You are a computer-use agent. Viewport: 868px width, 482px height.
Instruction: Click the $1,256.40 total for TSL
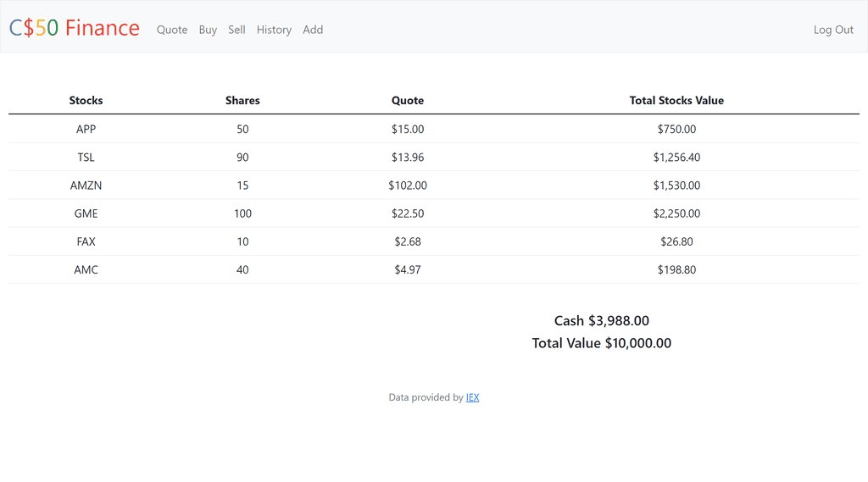click(676, 158)
